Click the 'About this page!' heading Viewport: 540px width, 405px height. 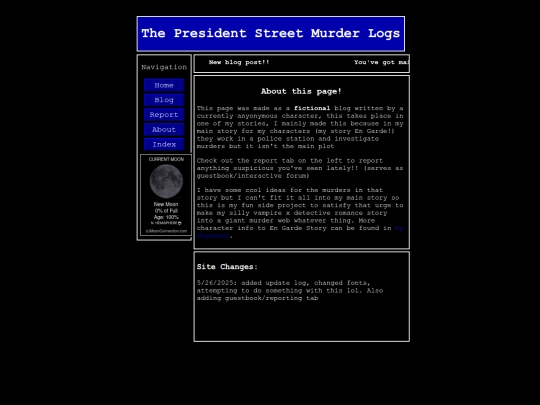click(301, 91)
